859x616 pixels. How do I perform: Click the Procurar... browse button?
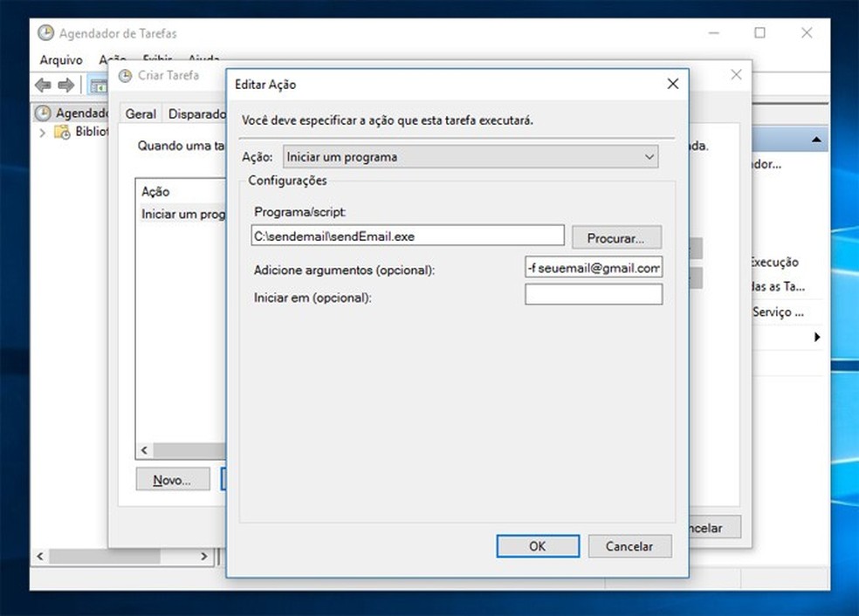click(616, 237)
